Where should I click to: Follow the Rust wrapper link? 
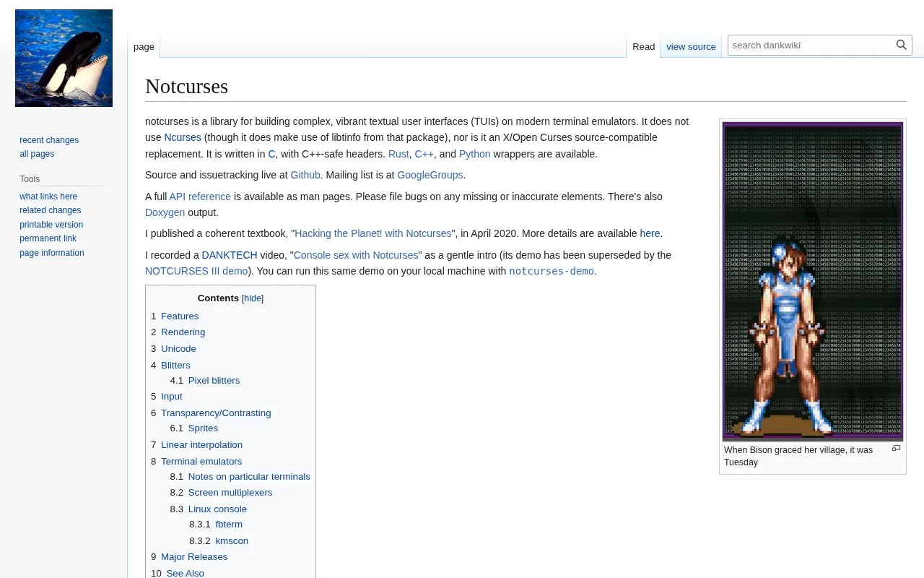click(398, 154)
